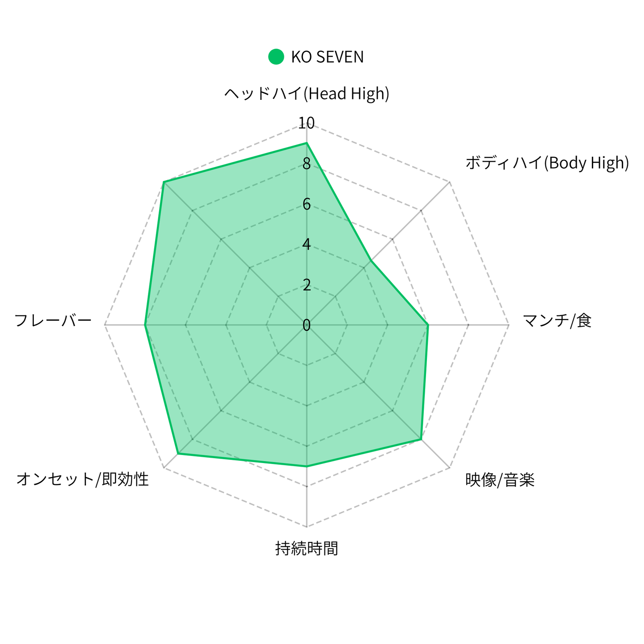644x644 pixels.
Task: Click the scale tick label 6
Action: coord(307,204)
